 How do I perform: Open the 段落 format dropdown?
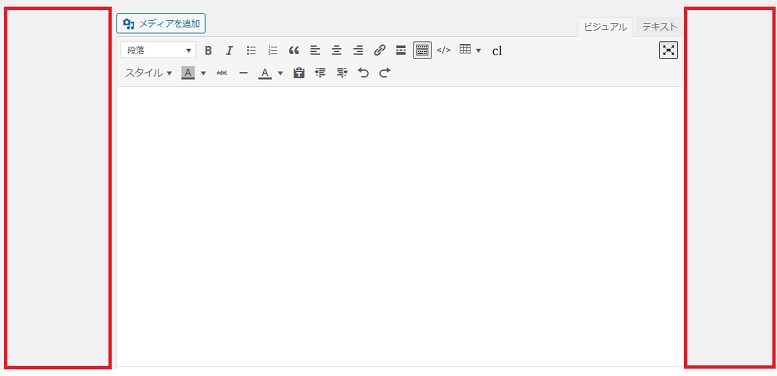[x=158, y=50]
